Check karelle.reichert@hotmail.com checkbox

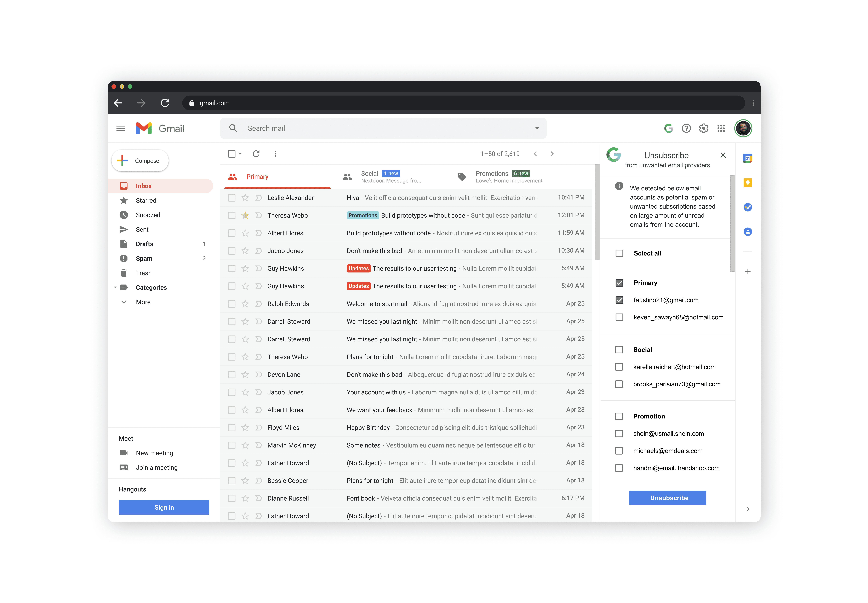coord(619,367)
